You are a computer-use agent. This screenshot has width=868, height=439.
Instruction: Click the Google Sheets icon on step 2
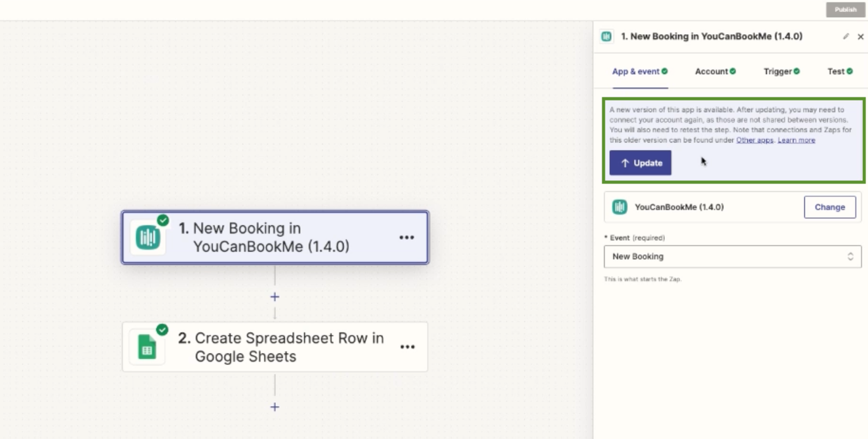click(x=147, y=347)
